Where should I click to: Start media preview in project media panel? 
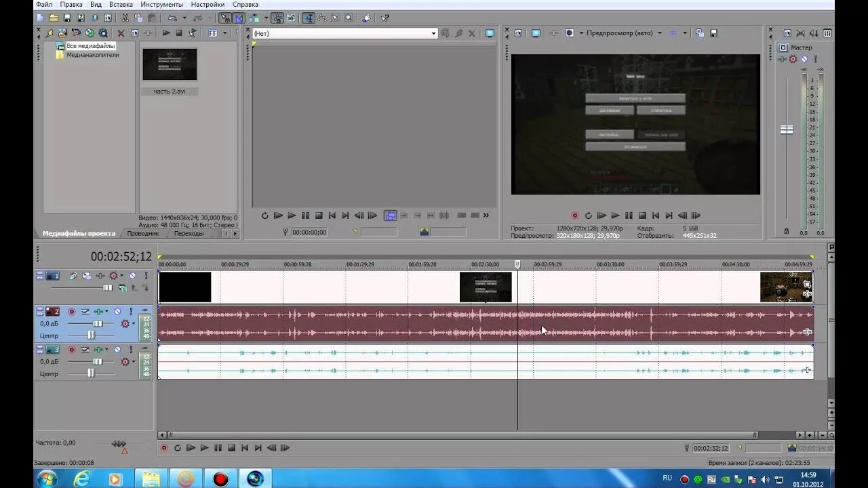[166, 33]
